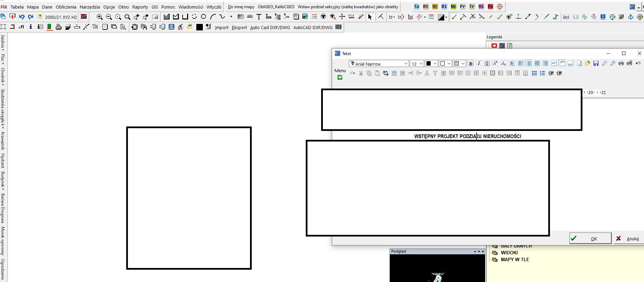644x282 pixels.
Task: Open the Tabela menu
Action: pos(17,7)
